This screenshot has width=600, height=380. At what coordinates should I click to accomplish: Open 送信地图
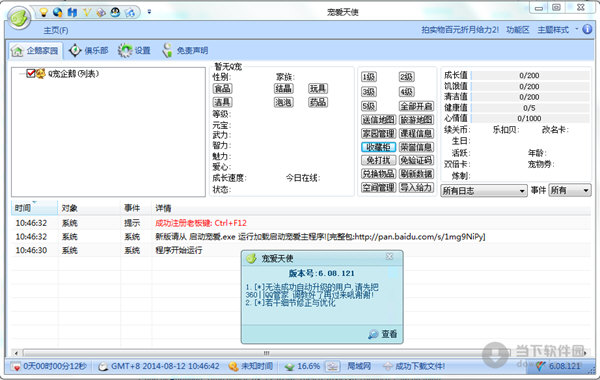[x=378, y=120]
